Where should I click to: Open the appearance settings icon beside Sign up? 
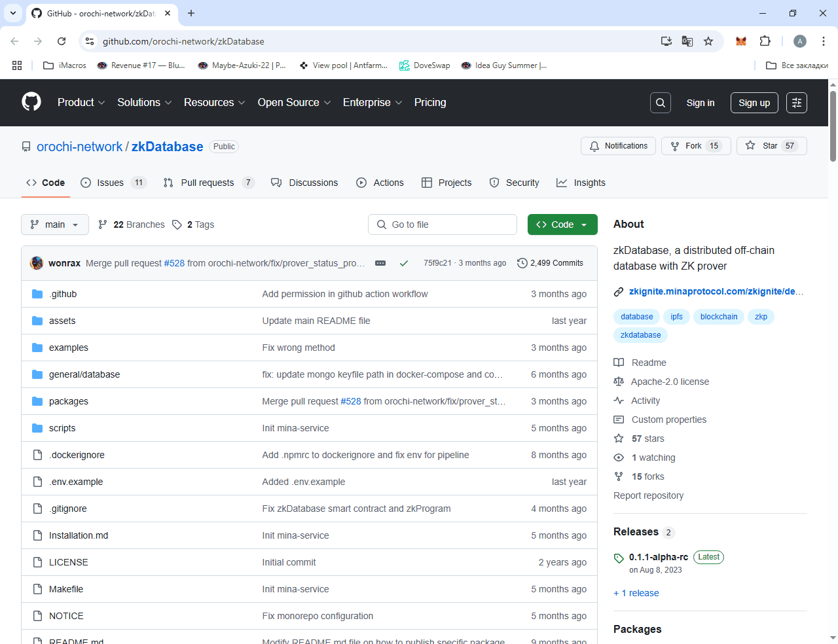pyautogui.click(x=797, y=103)
